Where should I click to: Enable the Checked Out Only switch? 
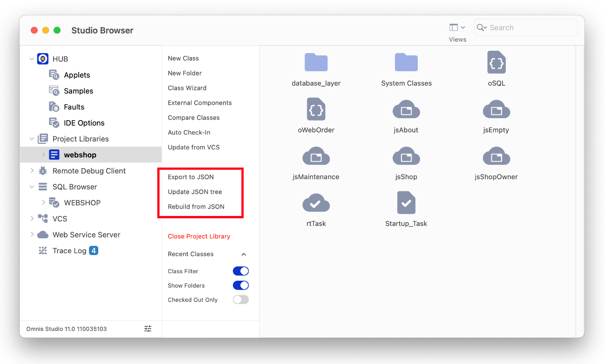coord(241,300)
